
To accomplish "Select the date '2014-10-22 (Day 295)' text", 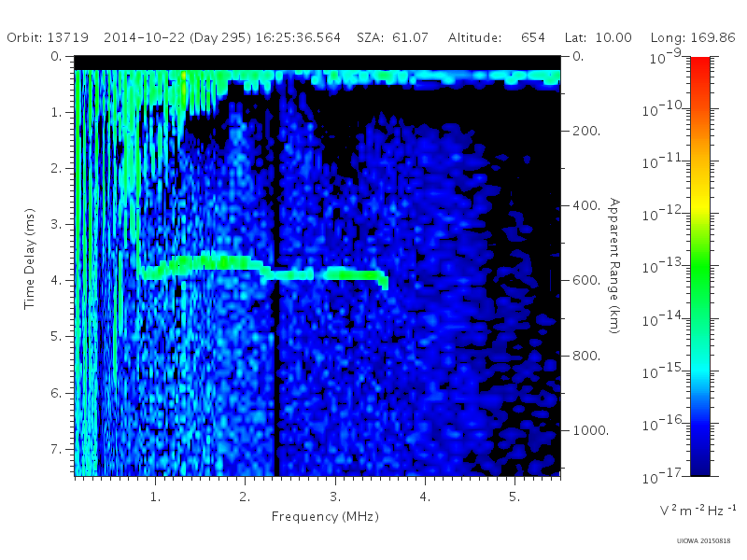I will pyautogui.click(x=177, y=37).
